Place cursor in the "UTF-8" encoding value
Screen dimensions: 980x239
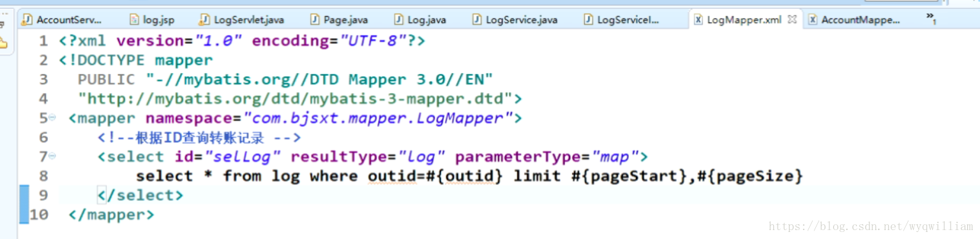point(373,41)
